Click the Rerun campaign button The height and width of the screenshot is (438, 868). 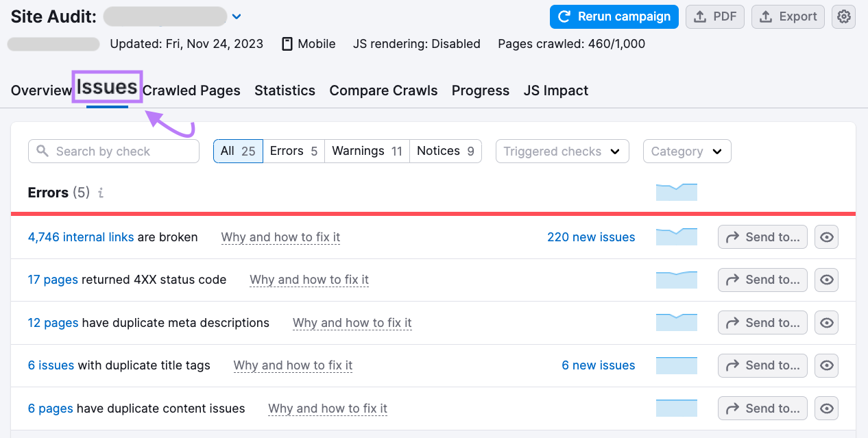tap(614, 16)
